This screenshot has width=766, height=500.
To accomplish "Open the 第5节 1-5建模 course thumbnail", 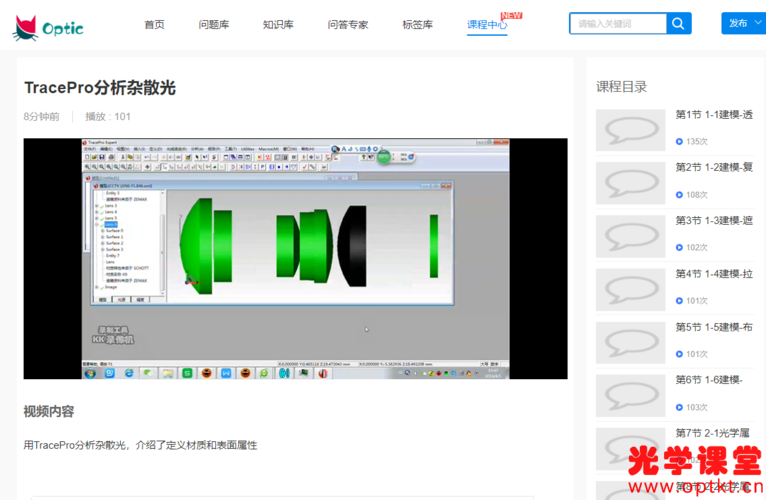I will [x=630, y=343].
